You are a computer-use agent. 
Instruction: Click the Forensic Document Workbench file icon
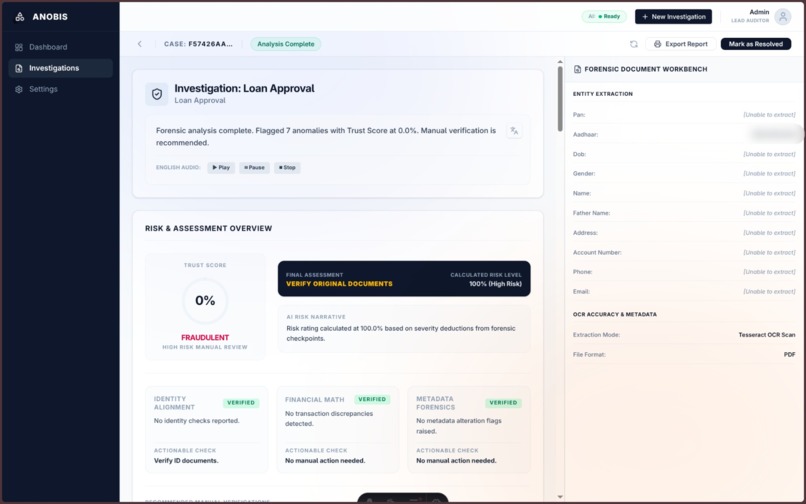click(577, 69)
